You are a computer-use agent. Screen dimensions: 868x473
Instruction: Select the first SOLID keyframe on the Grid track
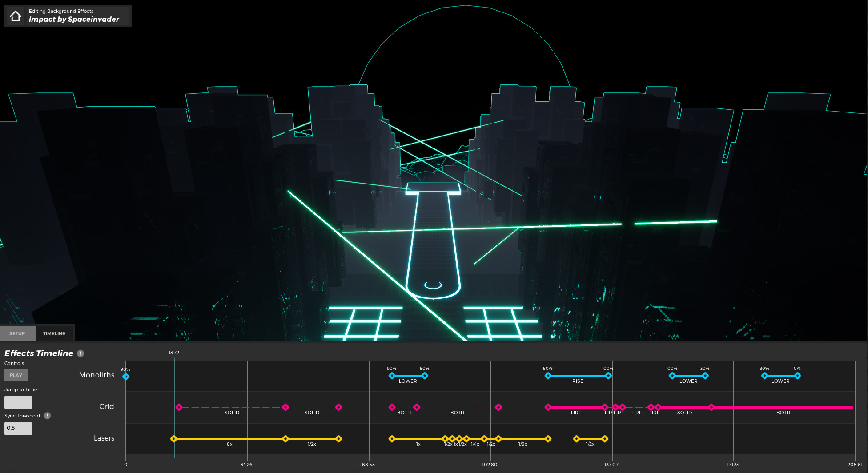(x=179, y=407)
